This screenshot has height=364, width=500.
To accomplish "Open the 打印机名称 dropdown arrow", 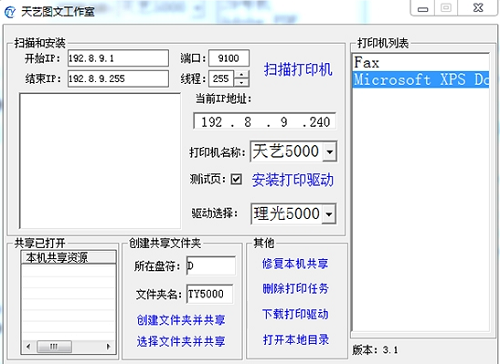I will pyautogui.click(x=330, y=152).
